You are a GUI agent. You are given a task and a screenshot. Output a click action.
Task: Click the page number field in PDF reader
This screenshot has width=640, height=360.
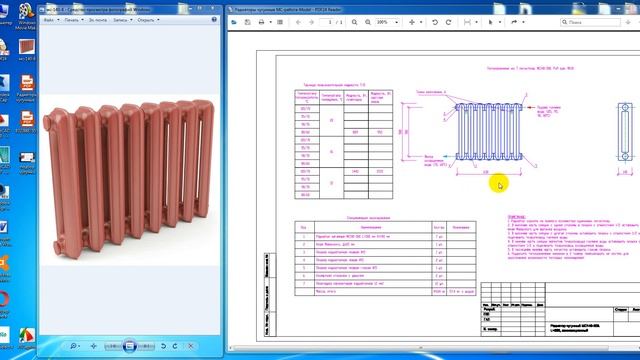328,22
